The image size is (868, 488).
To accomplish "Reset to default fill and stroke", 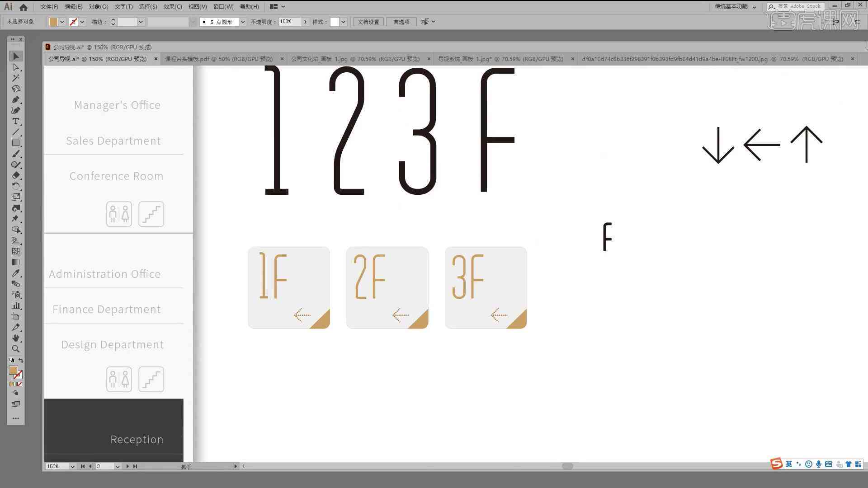I will (12, 361).
